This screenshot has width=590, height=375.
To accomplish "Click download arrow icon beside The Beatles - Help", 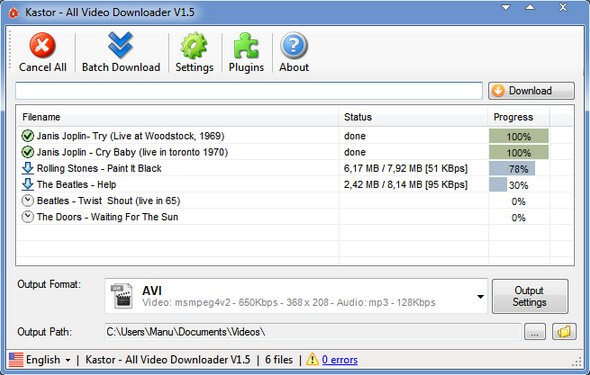I will point(27,184).
